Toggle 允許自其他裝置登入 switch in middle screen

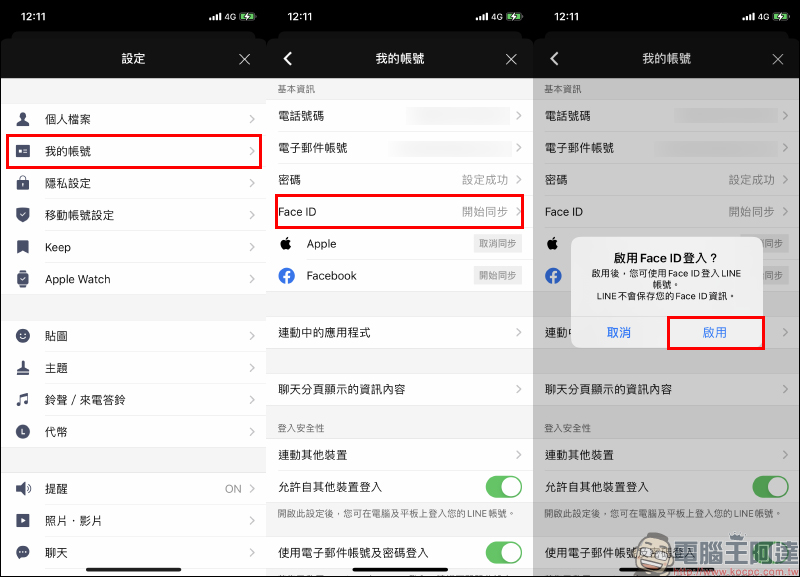pos(504,487)
